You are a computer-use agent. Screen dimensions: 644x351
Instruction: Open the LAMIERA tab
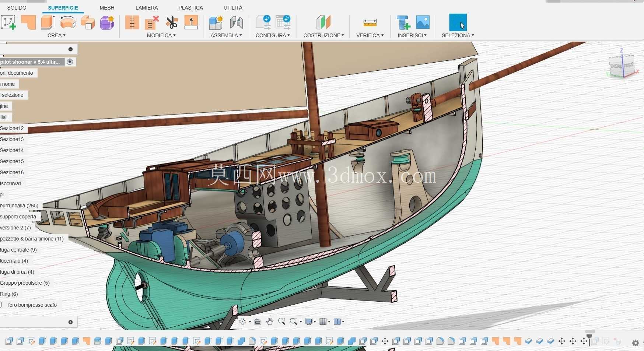click(147, 8)
